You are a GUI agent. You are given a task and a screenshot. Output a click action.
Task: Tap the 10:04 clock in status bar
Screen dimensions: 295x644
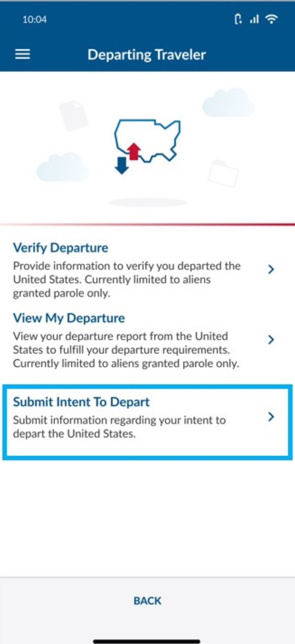click(x=34, y=20)
